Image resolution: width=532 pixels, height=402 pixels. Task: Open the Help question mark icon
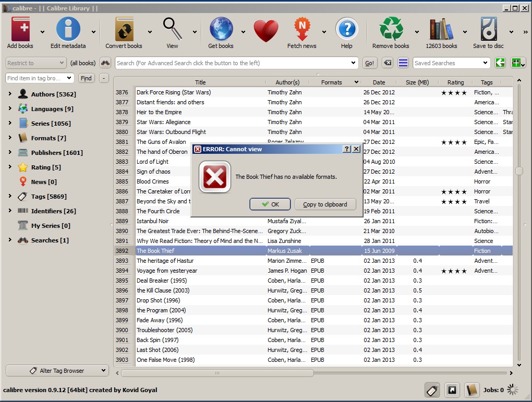pyautogui.click(x=347, y=30)
